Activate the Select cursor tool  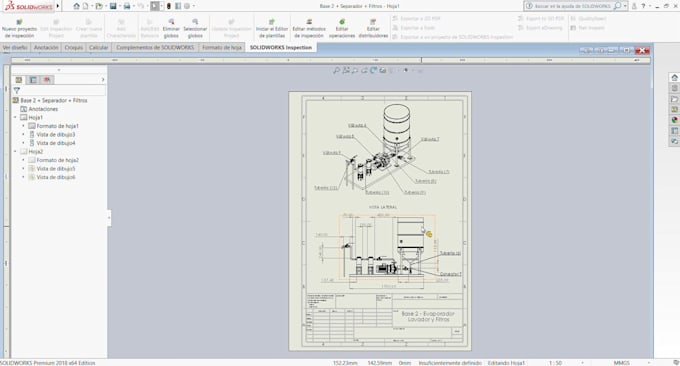154,6
